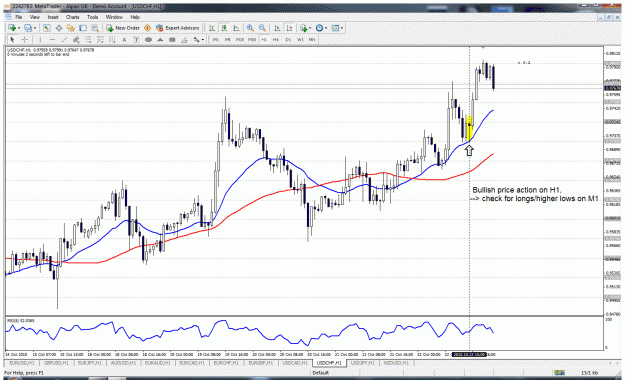
Task: Switch chart to candlesticks type
Action: 224,28
